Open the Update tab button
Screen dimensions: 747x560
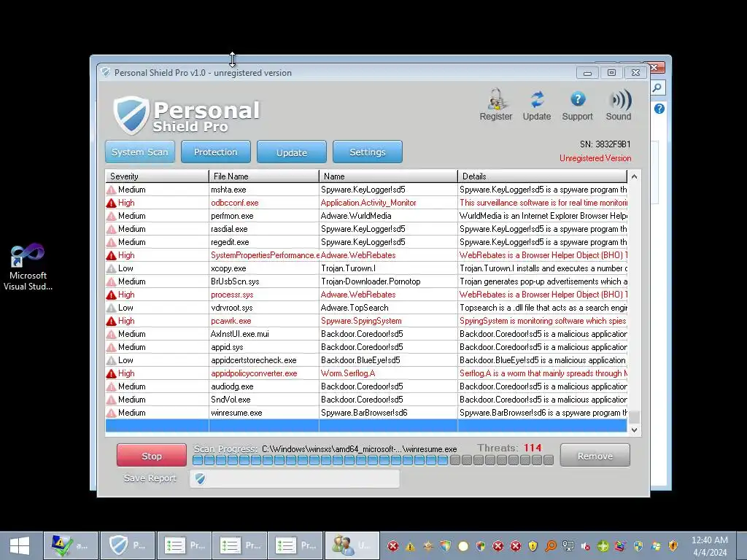pyautogui.click(x=292, y=152)
